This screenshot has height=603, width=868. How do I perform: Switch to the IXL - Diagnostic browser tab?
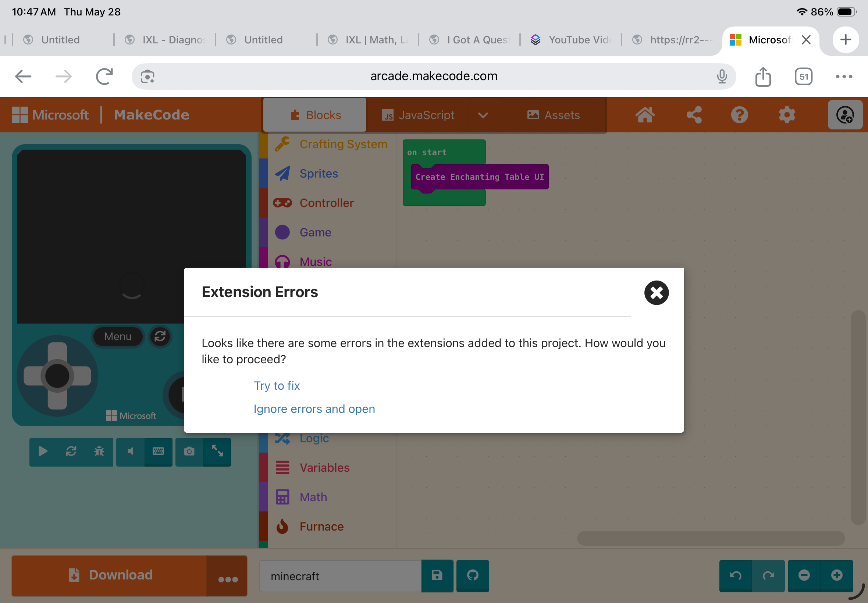[166, 40]
